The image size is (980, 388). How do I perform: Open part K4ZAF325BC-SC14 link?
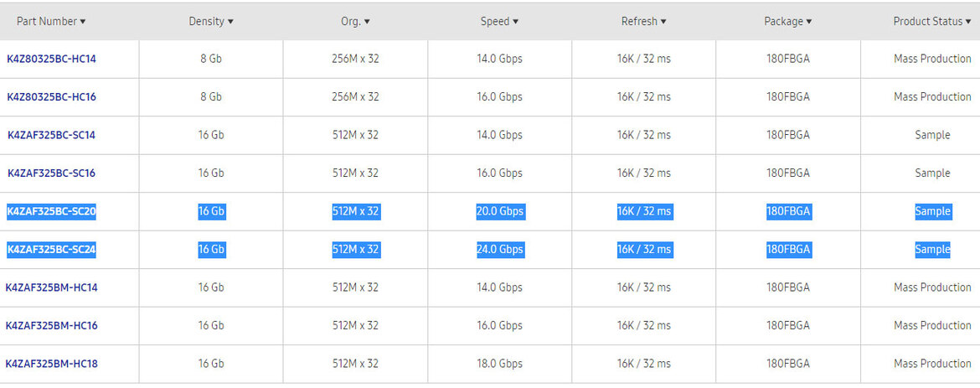click(x=51, y=135)
